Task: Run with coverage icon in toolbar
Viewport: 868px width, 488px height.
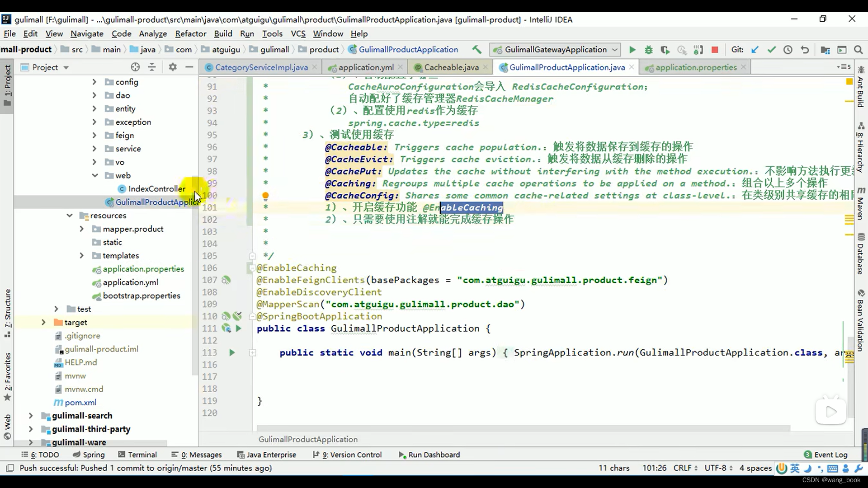Action: point(665,50)
